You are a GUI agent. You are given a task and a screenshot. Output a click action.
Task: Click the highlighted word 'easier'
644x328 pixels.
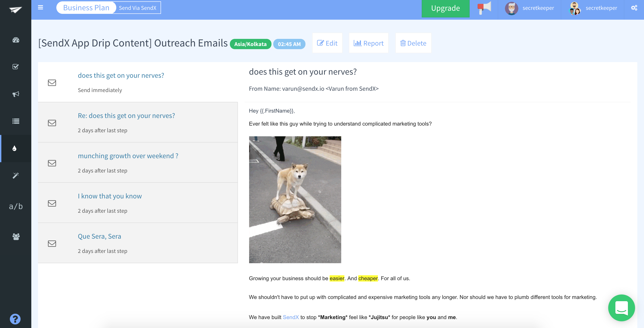point(337,278)
